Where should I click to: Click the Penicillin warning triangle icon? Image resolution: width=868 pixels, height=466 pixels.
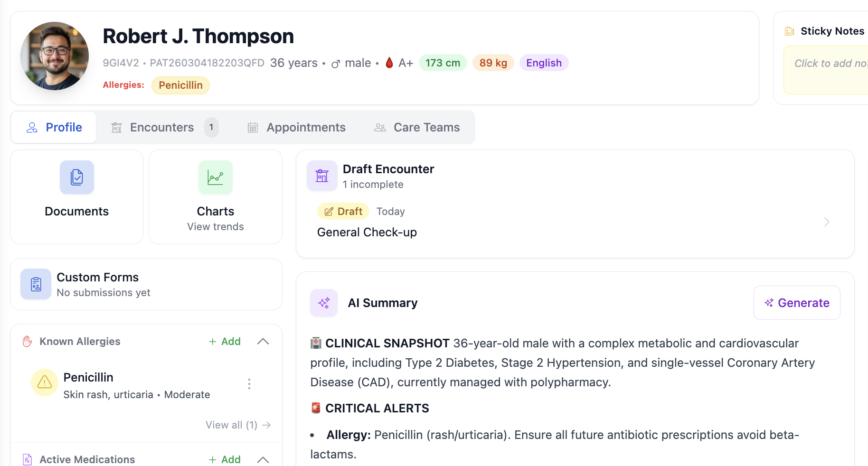[45, 382]
